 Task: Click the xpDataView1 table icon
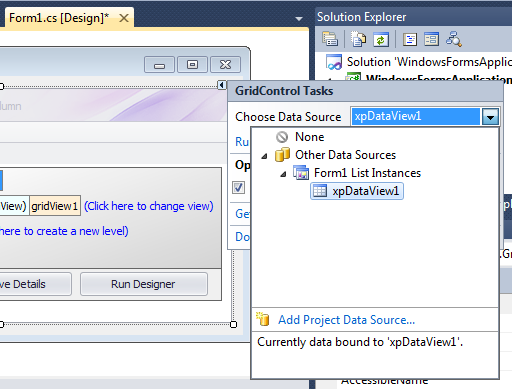point(320,191)
